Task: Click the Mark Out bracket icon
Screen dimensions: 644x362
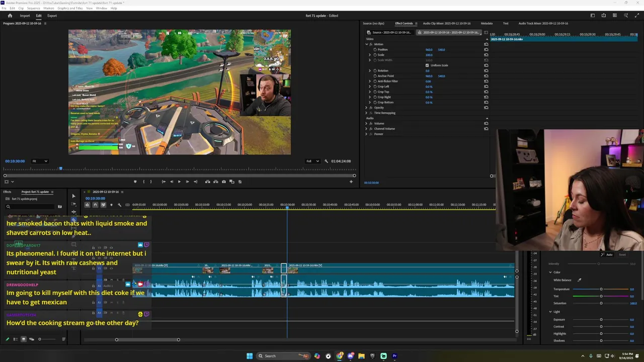Action: tap(151, 182)
